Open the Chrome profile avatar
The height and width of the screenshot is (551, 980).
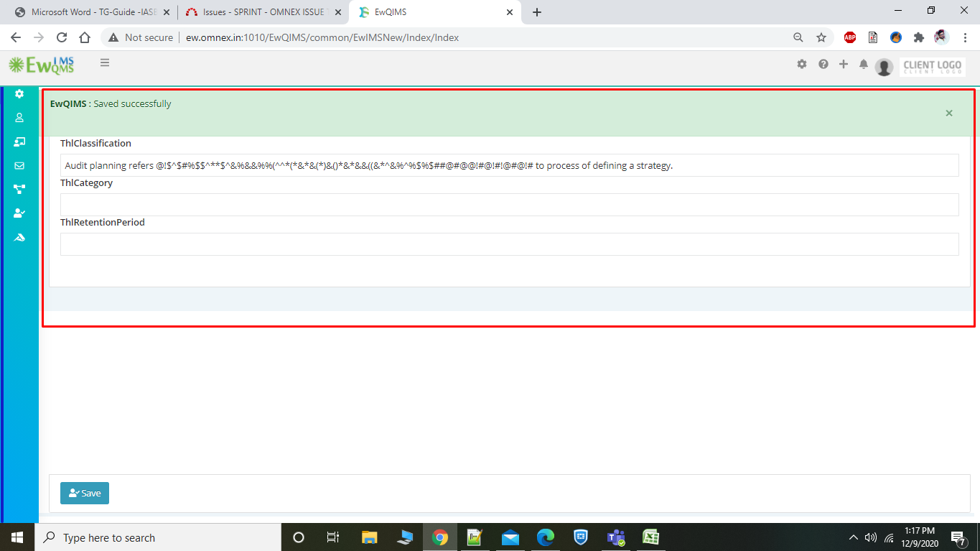(941, 37)
